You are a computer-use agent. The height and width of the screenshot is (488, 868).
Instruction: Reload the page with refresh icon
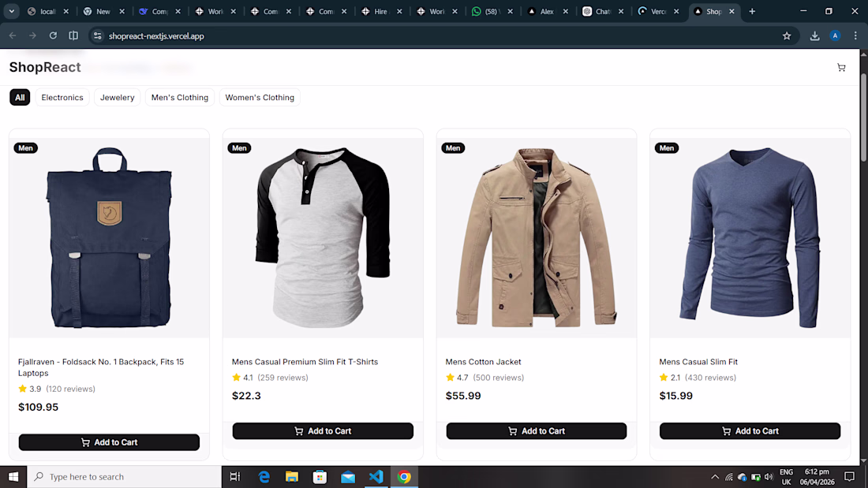point(53,36)
